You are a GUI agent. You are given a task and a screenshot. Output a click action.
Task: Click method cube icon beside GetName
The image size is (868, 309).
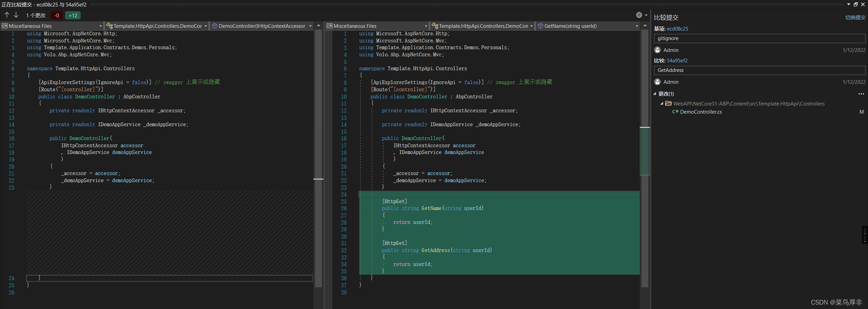tap(540, 26)
